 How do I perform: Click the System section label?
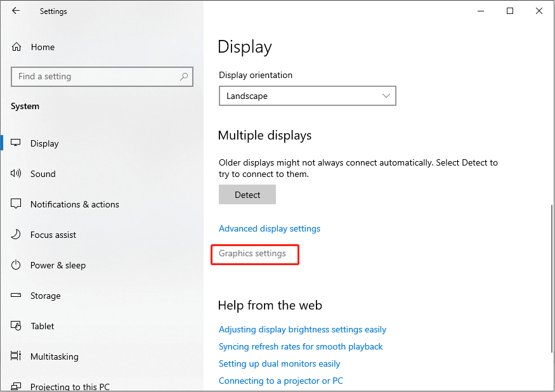pyautogui.click(x=25, y=106)
